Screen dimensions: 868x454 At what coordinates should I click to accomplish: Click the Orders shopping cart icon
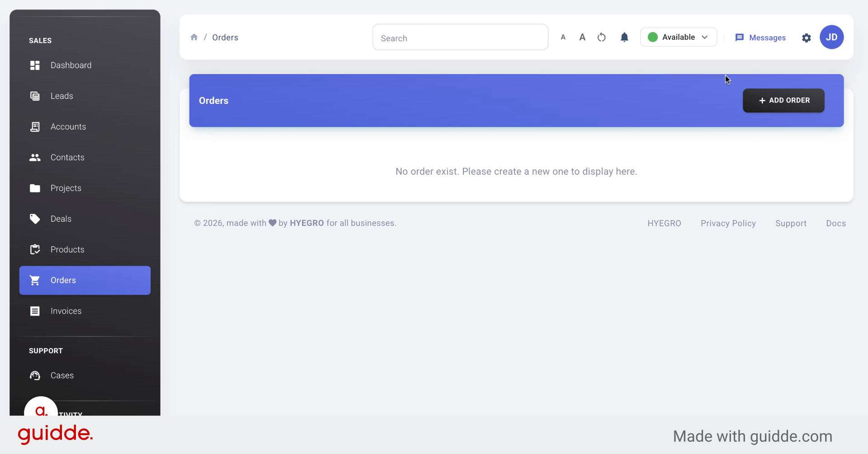[x=35, y=281]
